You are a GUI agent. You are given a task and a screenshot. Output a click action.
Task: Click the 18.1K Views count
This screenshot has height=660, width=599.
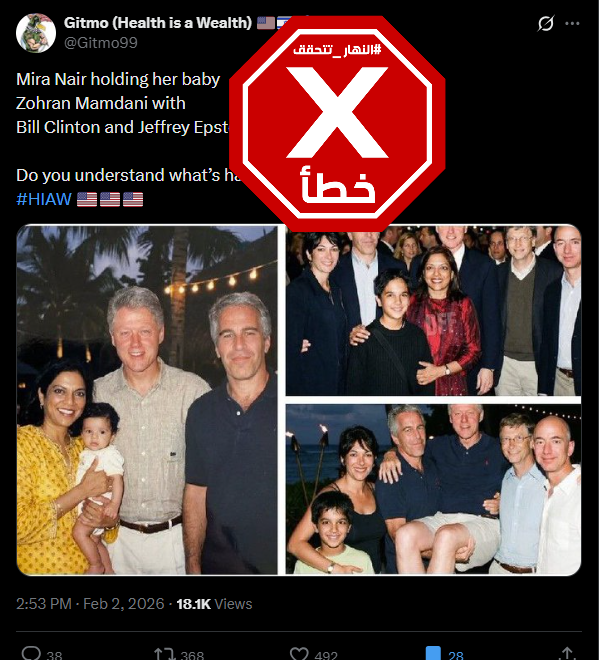(214, 604)
